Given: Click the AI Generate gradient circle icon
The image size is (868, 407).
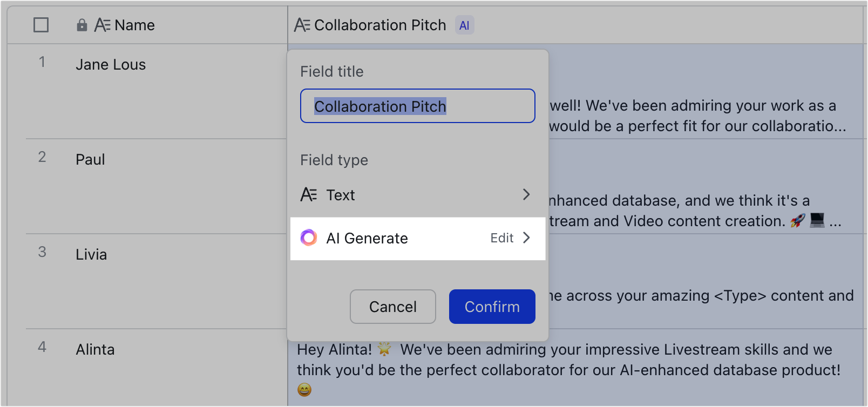Looking at the screenshot, I should coord(309,238).
